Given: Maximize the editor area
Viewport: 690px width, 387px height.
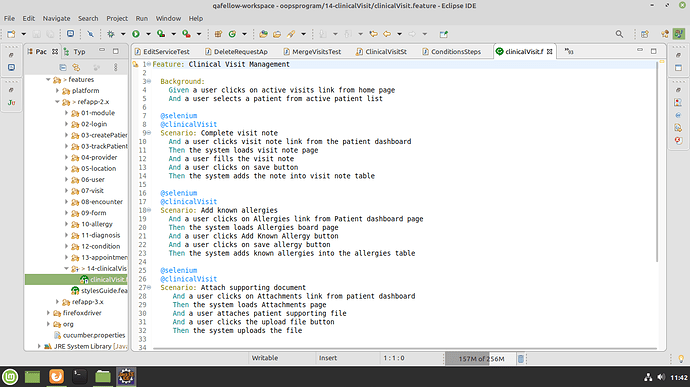Looking at the screenshot, I should [x=654, y=51].
